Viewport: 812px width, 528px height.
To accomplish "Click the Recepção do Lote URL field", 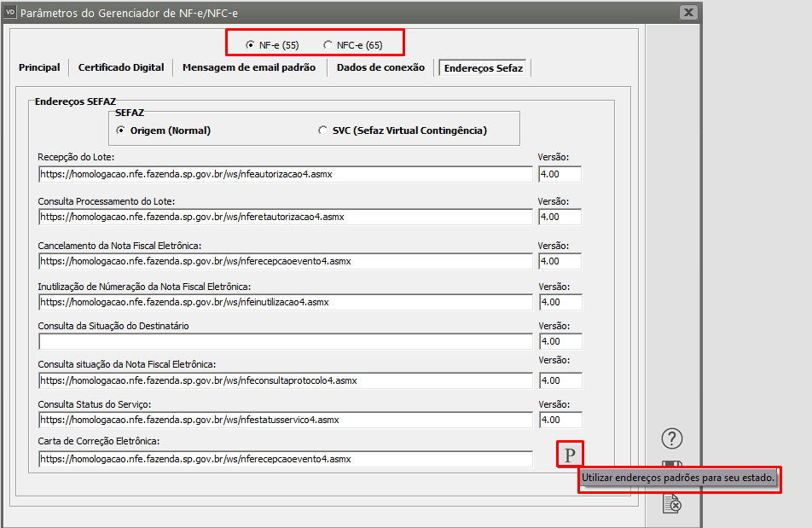I will click(285, 174).
